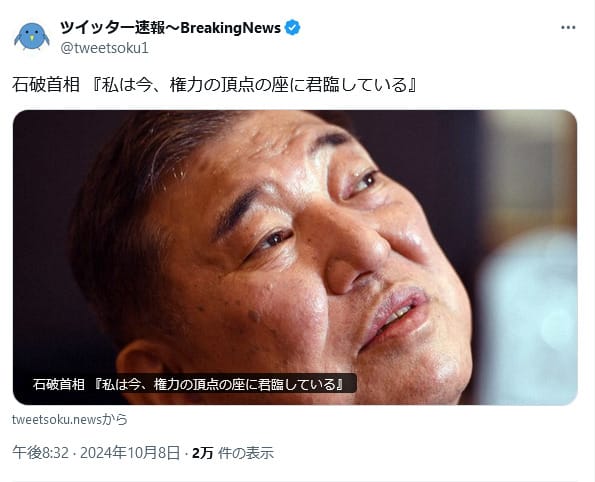Visit the tweetsoku.news source link

coord(57,419)
